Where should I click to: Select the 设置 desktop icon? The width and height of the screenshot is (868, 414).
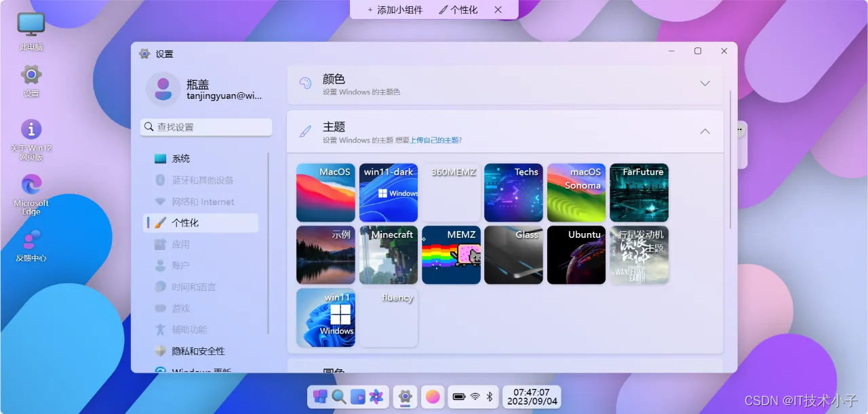31,80
